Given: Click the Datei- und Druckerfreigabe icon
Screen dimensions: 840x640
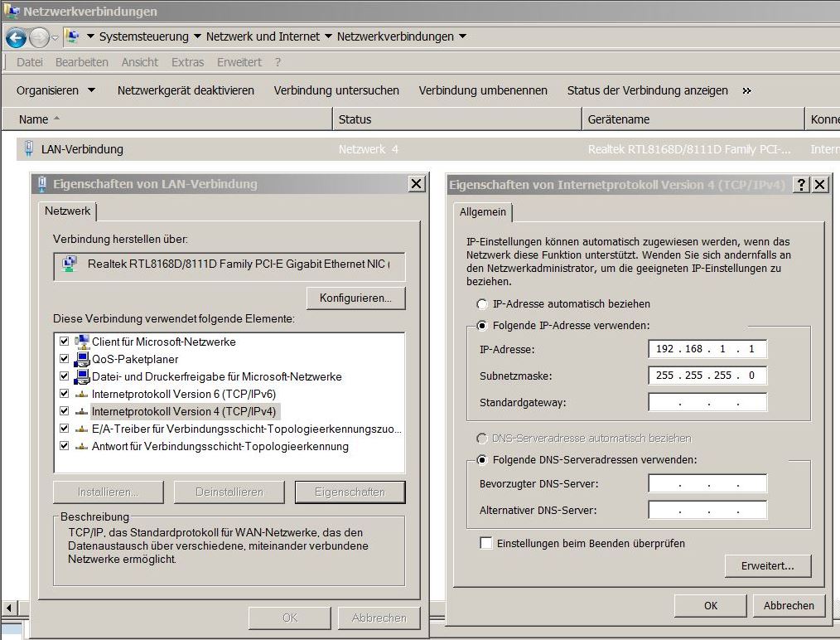Looking at the screenshot, I should 81,376.
